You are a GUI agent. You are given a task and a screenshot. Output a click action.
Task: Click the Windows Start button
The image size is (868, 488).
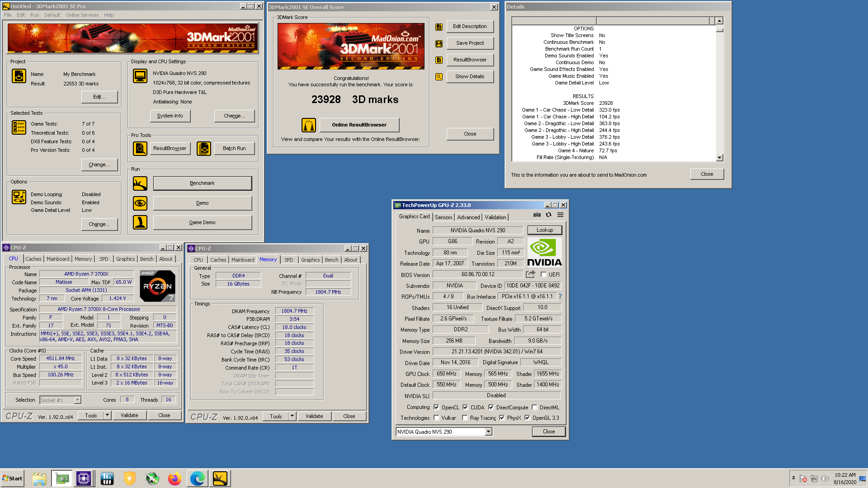tap(13, 479)
